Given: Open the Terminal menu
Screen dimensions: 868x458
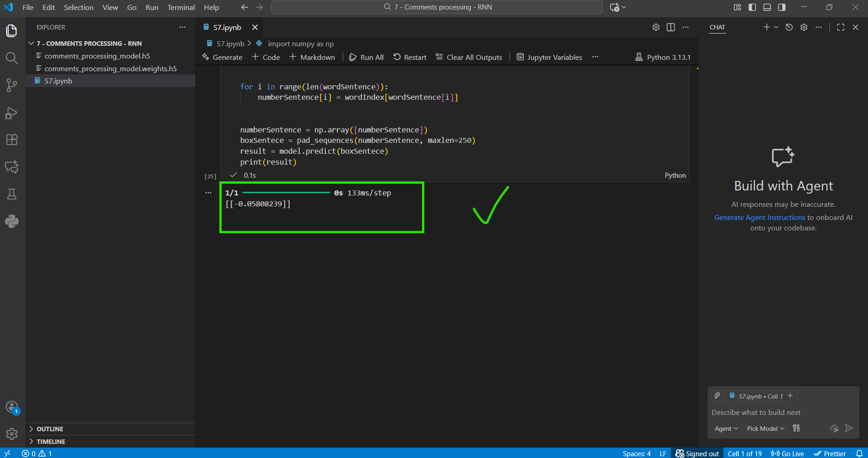Looking at the screenshot, I should pyautogui.click(x=181, y=7).
